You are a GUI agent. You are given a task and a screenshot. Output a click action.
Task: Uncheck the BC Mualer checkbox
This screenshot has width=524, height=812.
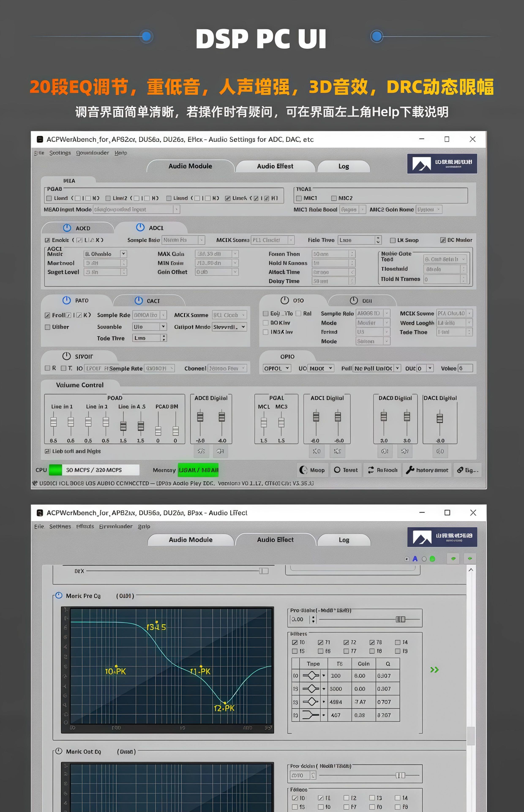pos(443,240)
